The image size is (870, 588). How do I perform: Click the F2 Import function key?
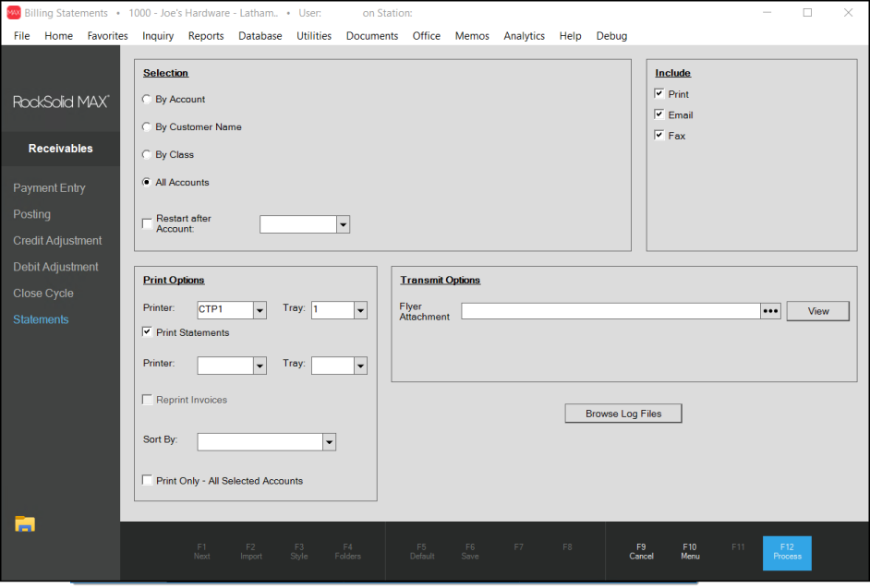[x=251, y=551]
